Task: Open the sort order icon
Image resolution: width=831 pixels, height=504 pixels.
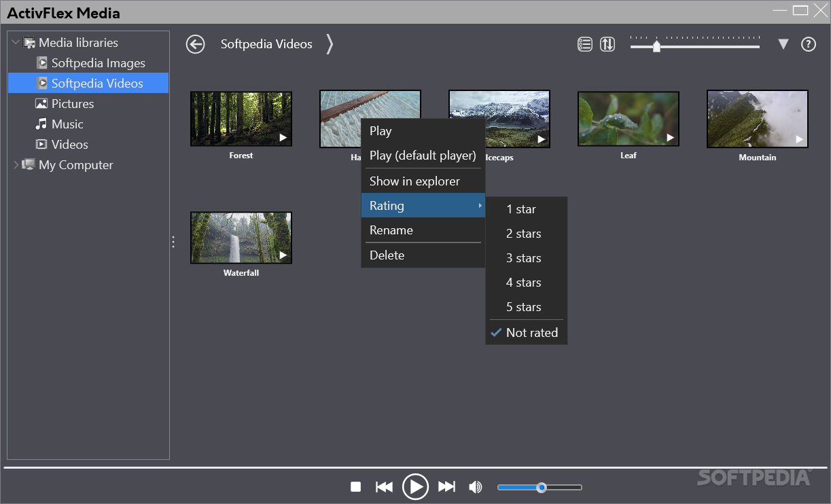Action: point(607,44)
